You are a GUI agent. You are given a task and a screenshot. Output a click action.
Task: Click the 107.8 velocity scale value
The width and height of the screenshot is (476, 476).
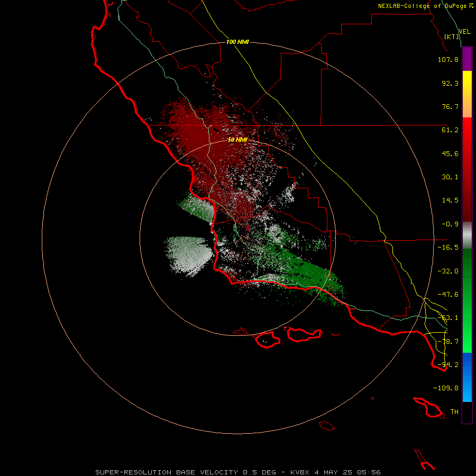(x=448, y=59)
